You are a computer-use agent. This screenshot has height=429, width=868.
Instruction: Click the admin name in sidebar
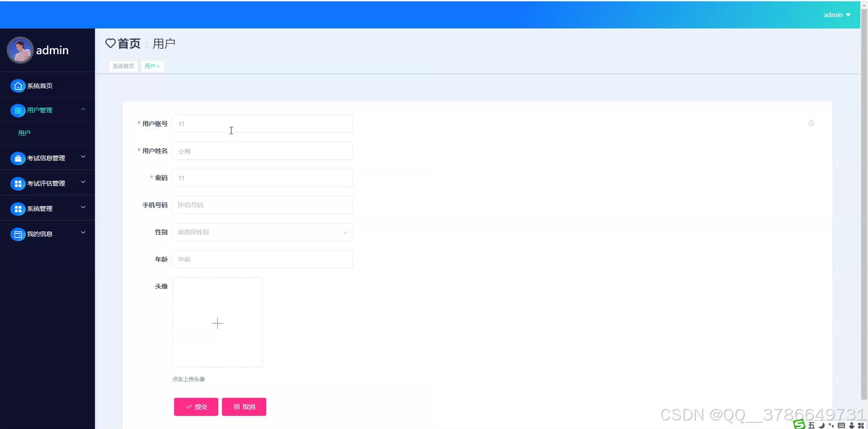52,50
